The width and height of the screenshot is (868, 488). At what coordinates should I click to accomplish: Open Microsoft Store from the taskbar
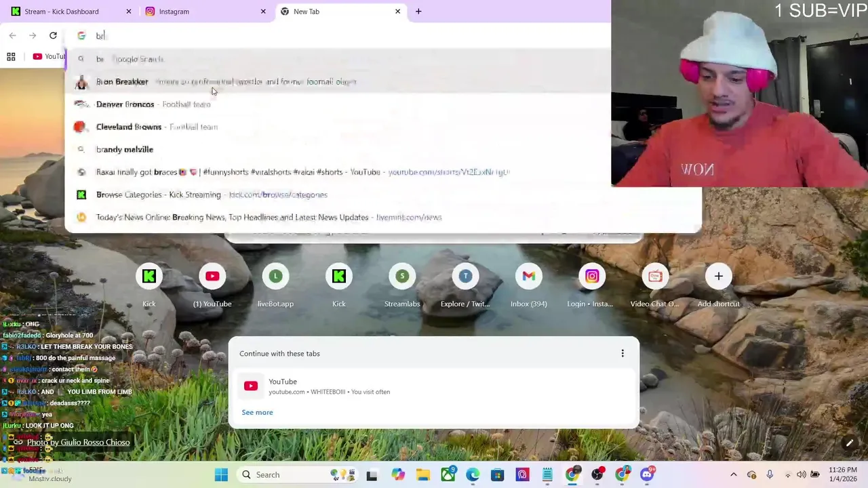click(x=498, y=475)
